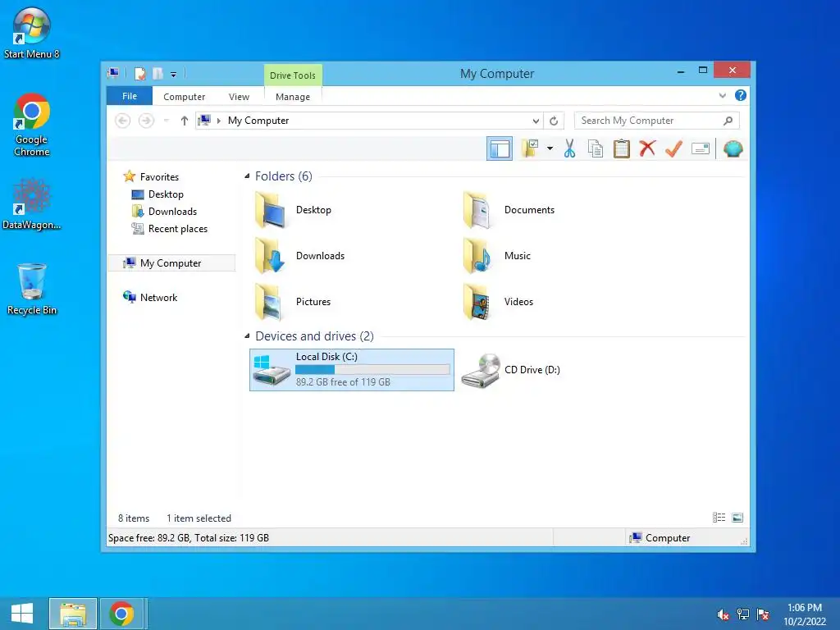This screenshot has width=840, height=630.
Task: Toggle the navigation pane layout button
Action: 500,149
